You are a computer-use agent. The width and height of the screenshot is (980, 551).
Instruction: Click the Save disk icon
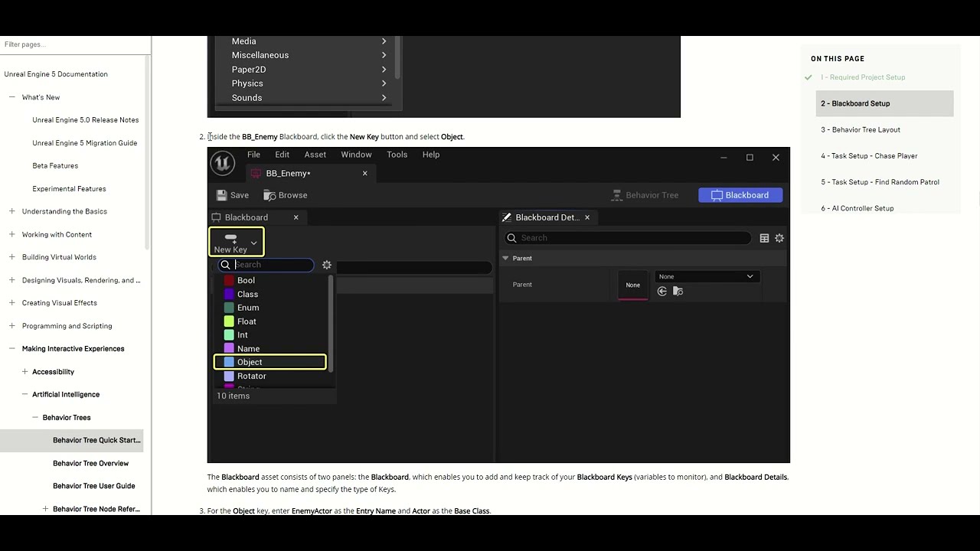click(222, 195)
